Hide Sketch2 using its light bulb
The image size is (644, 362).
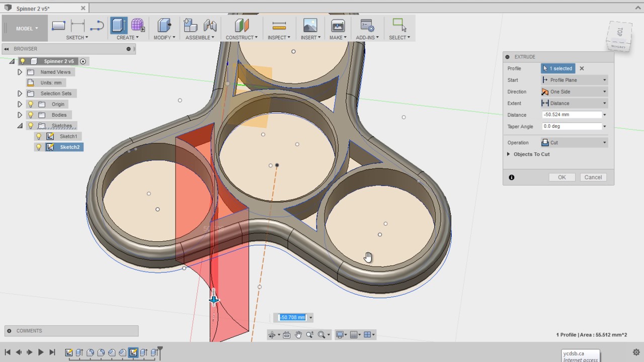pos(39,147)
